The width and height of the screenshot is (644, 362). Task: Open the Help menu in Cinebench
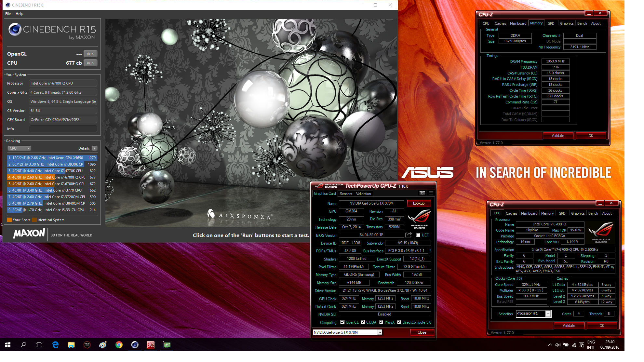[20, 14]
